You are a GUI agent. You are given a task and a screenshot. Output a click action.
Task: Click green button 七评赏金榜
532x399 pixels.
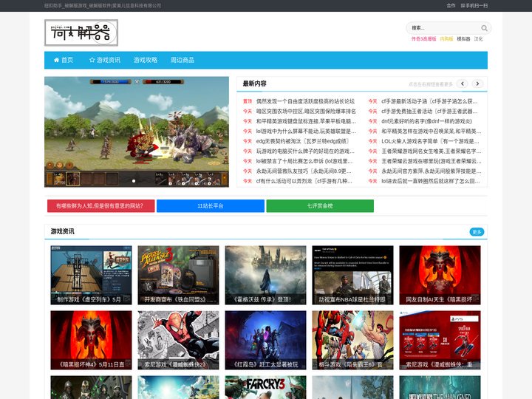click(320, 206)
